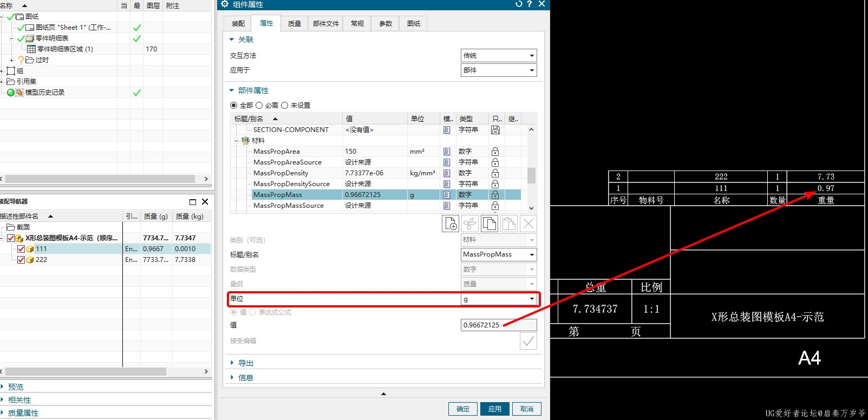Open the 单位 dropdown showing g
This screenshot has width=868, height=420.
click(x=499, y=299)
